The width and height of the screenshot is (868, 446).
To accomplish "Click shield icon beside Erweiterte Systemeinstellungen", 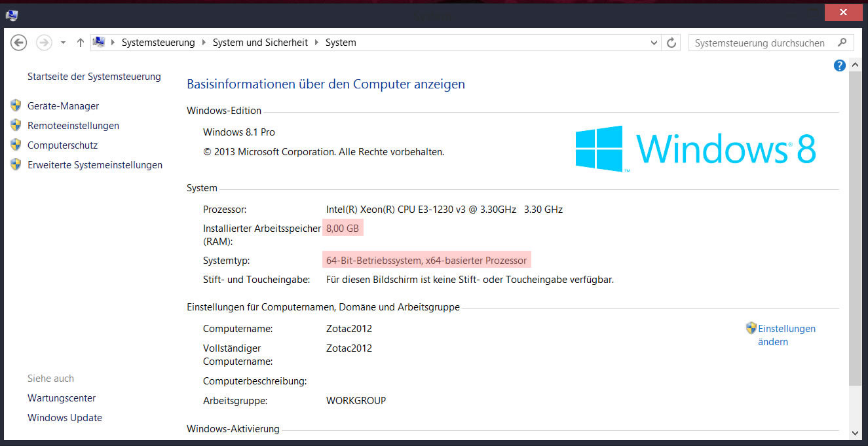I will click(x=16, y=164).
